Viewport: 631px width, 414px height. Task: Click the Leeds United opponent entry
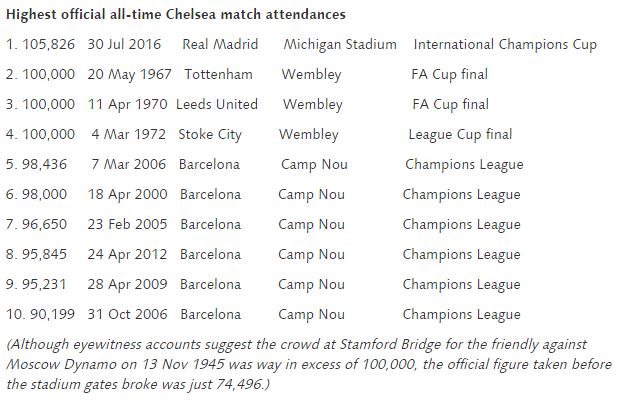point(217,104)
